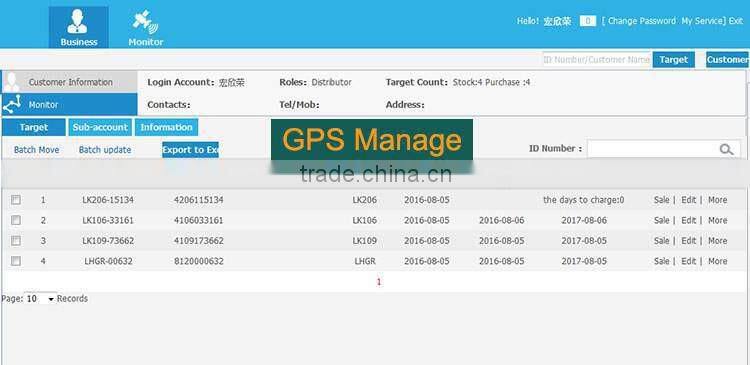750x365 pixels.
Task: Click More for row LHGR-00632
Action: coord(717,261)
